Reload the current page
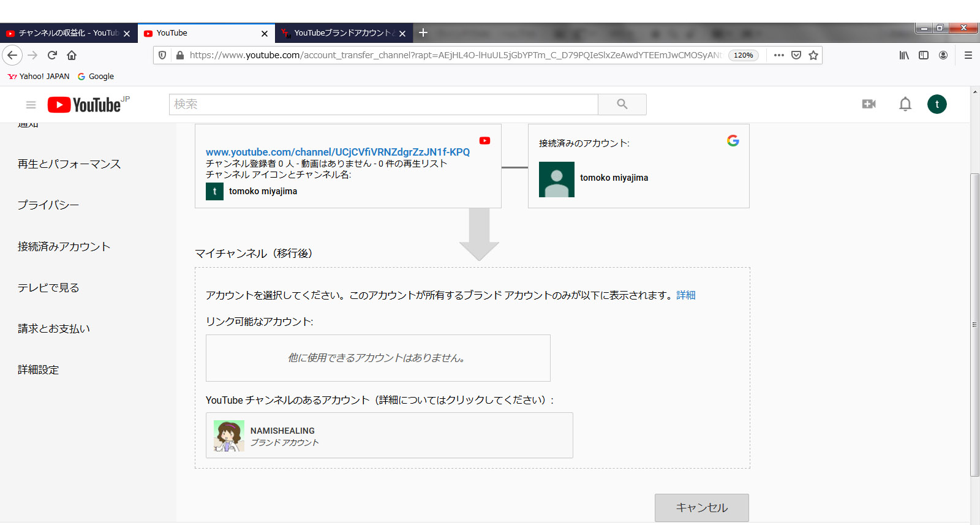This screenshot has height=525, width=980. click(52, 55)
